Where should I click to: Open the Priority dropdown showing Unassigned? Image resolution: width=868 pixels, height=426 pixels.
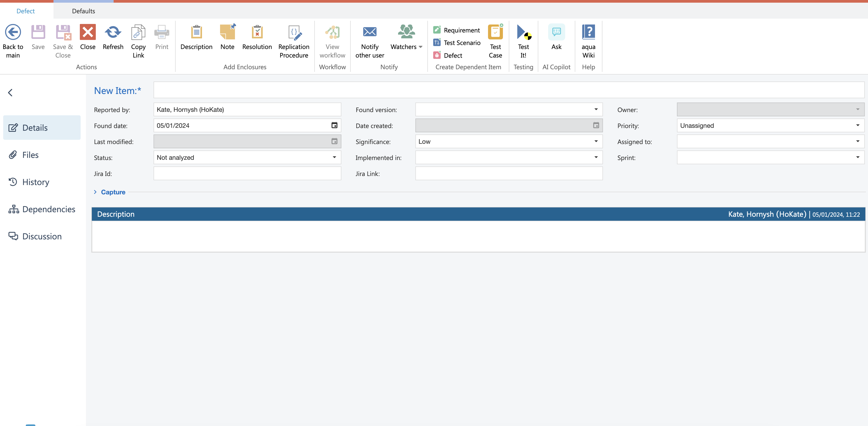(x=858, y=125)
